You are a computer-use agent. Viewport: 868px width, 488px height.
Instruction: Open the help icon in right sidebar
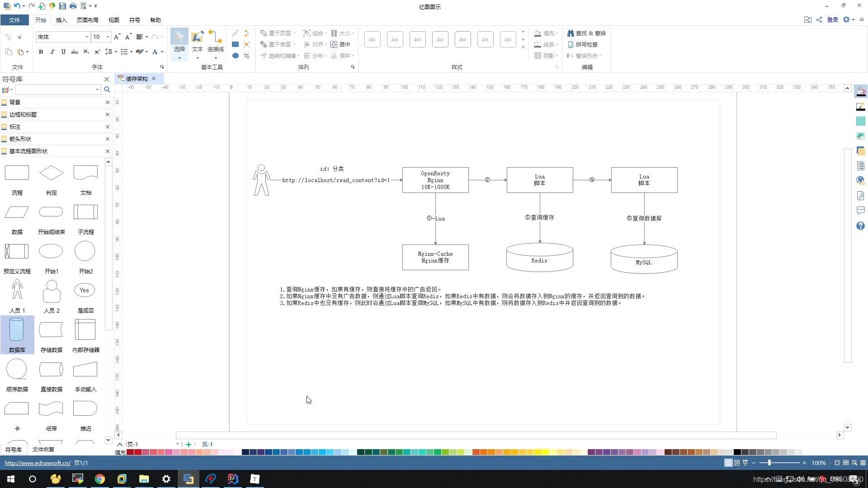(860, 226)
